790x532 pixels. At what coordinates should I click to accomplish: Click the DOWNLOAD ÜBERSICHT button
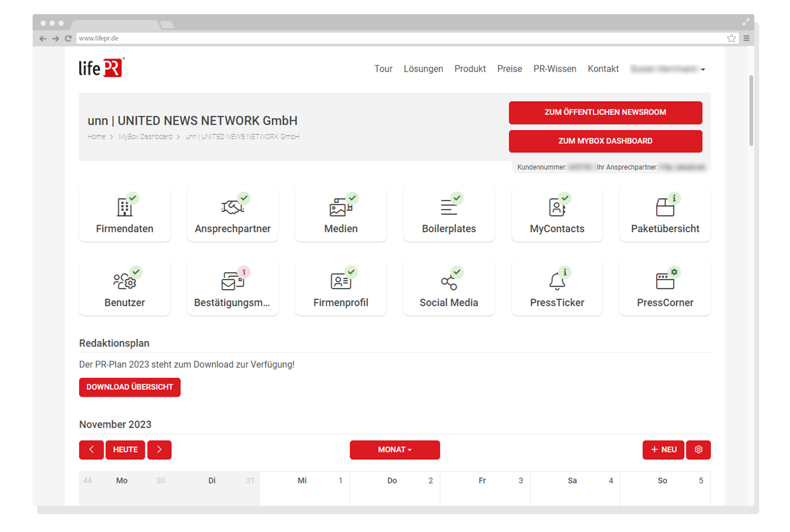pyautogui.click(x=130, y=387)
